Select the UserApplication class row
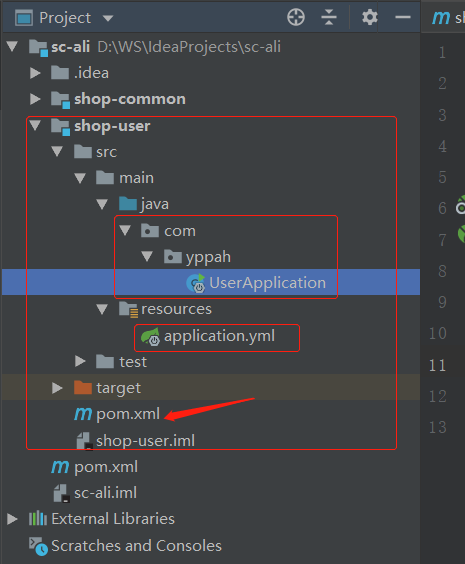465x564 pixels. (x=211, y=282)
